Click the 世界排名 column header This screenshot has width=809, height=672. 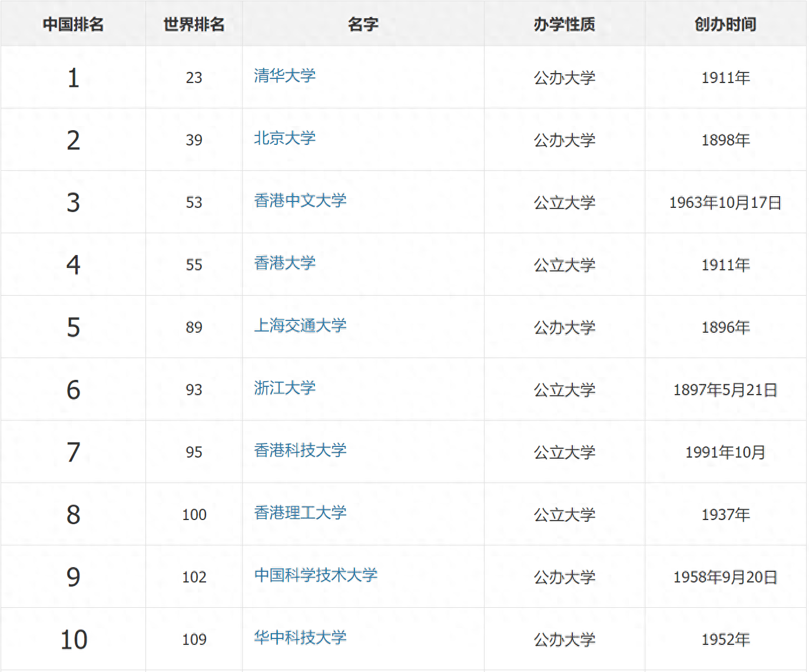[x=194, y=24]
